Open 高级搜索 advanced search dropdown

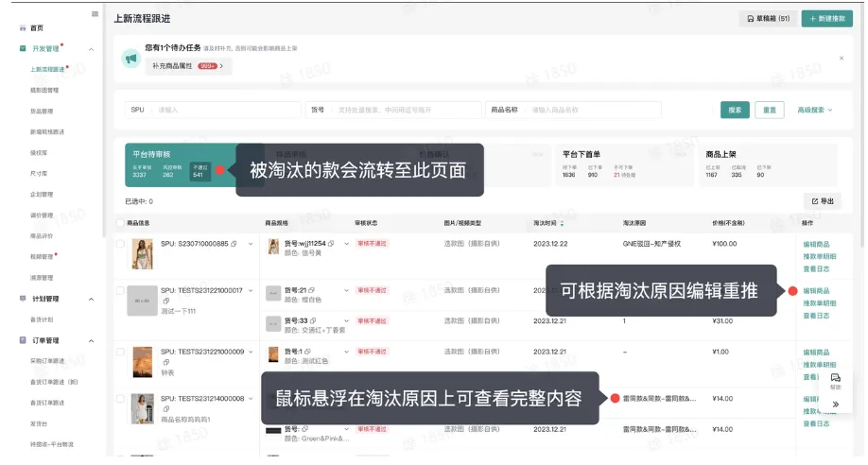pos(815,111)
